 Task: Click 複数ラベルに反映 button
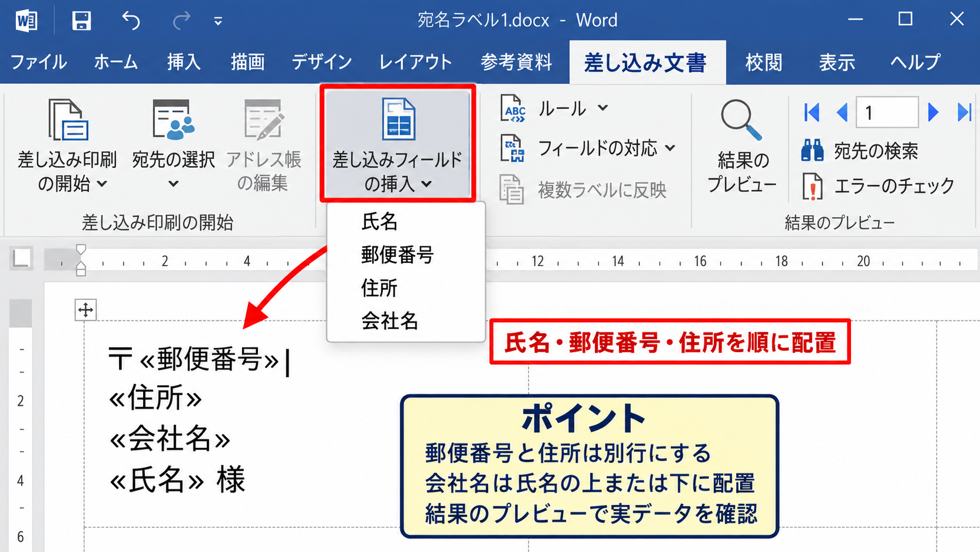click(583, 189)
